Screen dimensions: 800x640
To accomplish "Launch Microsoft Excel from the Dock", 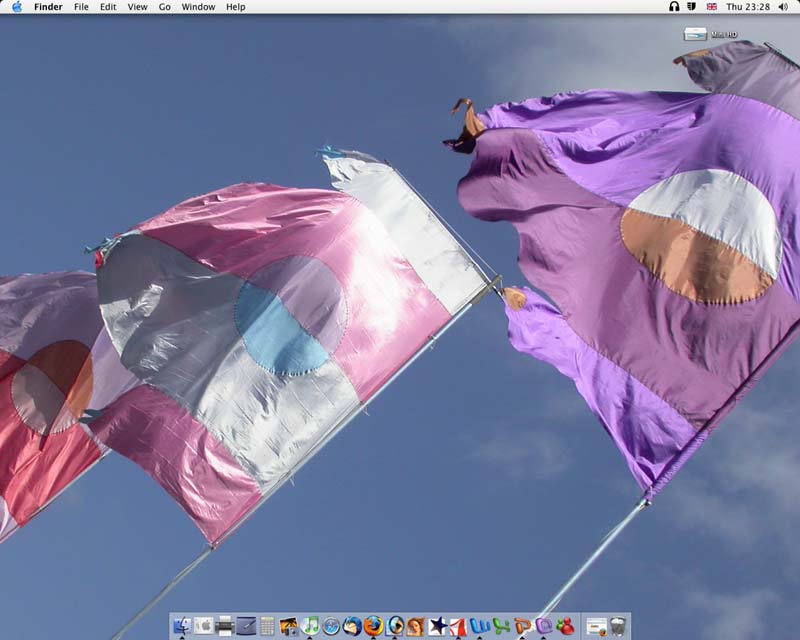I will 501,626.
